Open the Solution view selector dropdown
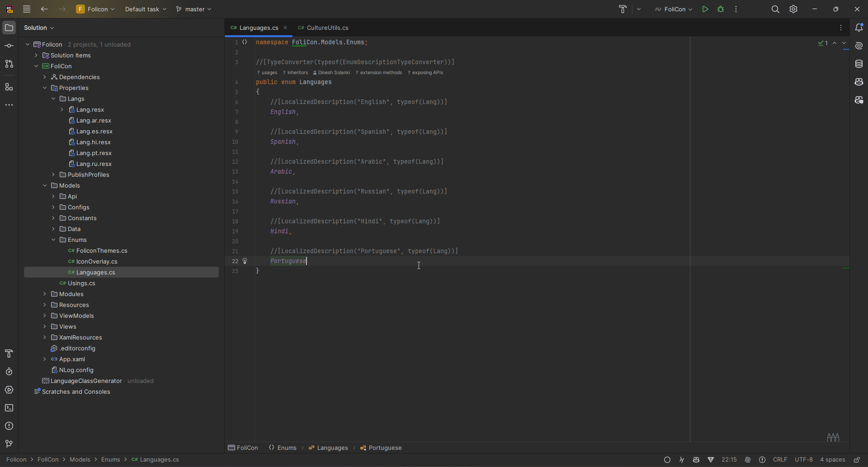The width and height of the screenshot is (868, 467). [x=39, y=28]
